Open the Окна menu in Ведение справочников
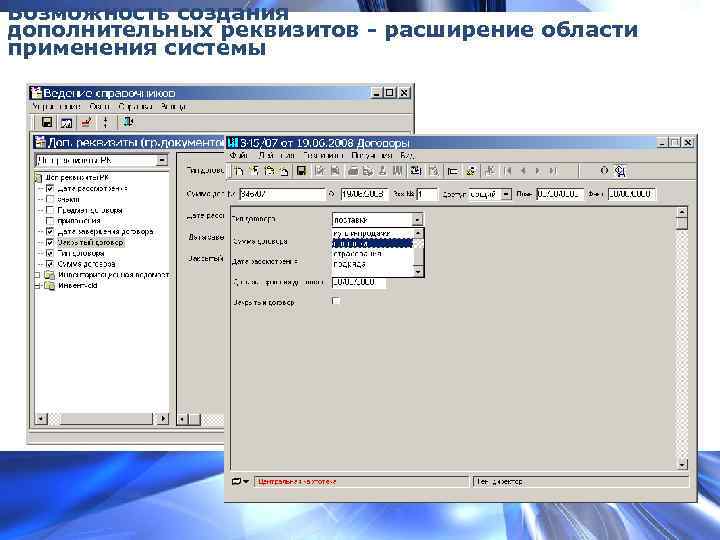The width and height of the screenshot is (720, 540). [100, 107]
